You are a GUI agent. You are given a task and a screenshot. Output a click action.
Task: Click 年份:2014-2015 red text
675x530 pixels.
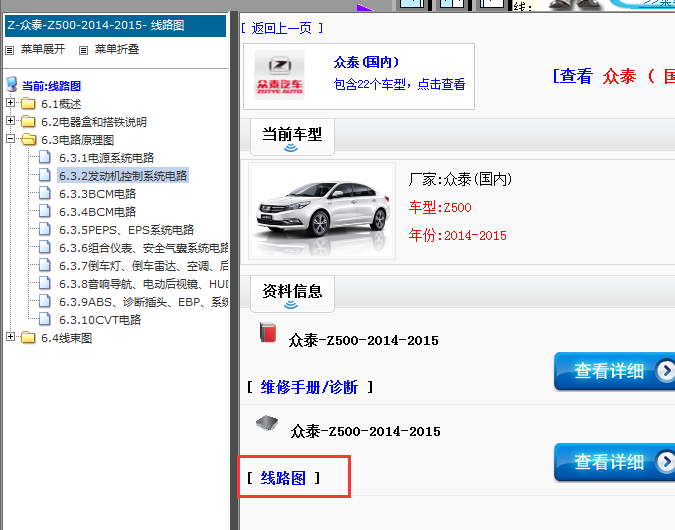pyautogui.click(x=458, y=236)
